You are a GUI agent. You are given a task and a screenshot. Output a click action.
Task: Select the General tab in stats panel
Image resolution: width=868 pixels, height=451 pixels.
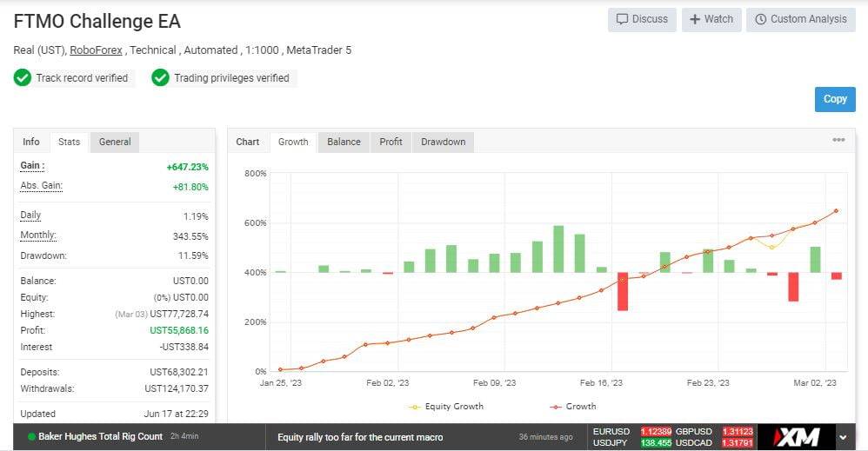(115, 142)
